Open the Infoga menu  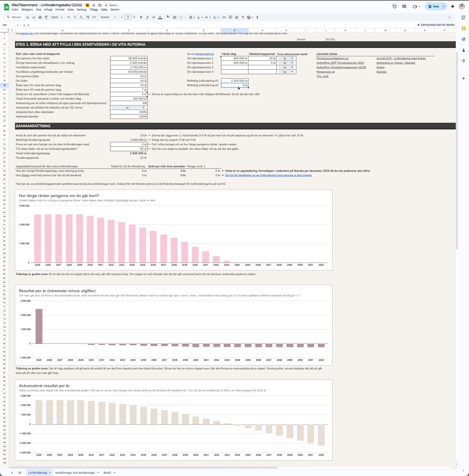(x=48, y=10)
